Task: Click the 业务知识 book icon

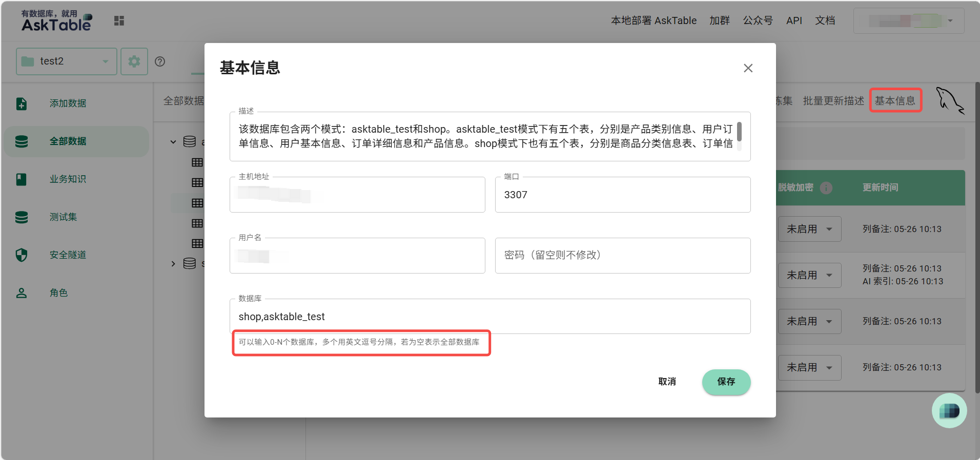Action: pos(22,179)
